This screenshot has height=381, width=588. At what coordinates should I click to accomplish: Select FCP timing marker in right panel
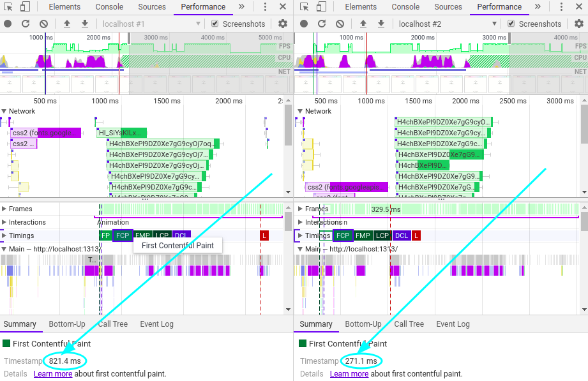(343, 236)
